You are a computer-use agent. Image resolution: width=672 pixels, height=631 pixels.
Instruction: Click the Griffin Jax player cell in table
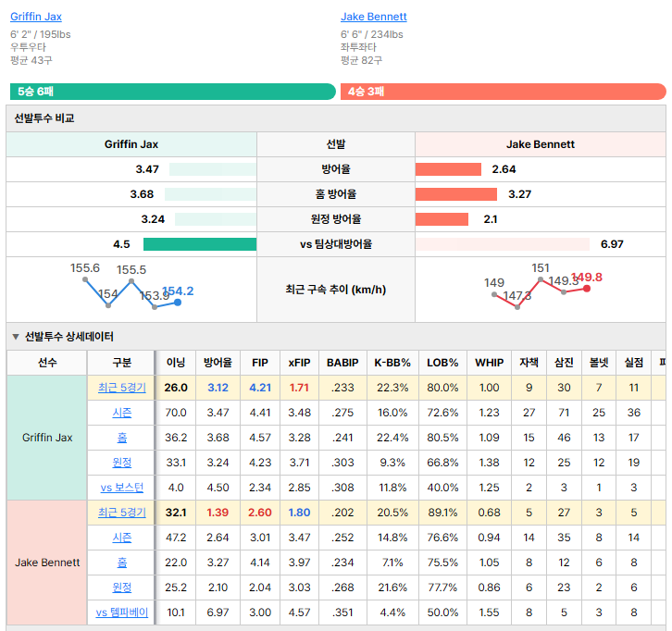[x=47, y=438]
